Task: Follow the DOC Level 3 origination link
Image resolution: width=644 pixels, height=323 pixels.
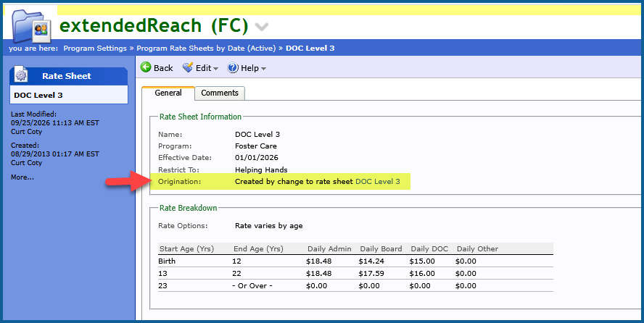Action: point(377,181)
